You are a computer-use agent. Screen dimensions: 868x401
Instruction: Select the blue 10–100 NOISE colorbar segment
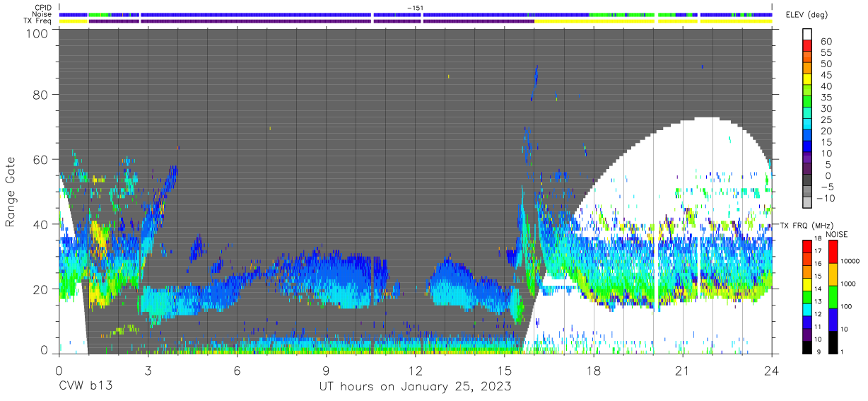tap(832, 319)
